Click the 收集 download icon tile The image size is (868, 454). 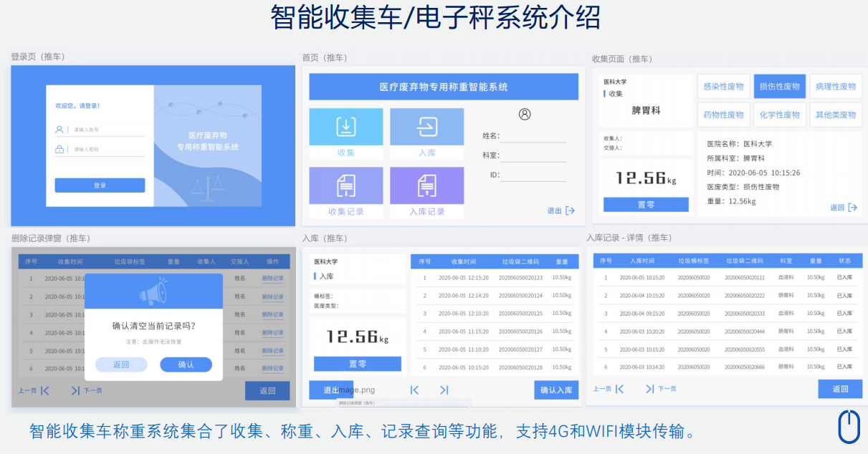(x=346, y=127)
